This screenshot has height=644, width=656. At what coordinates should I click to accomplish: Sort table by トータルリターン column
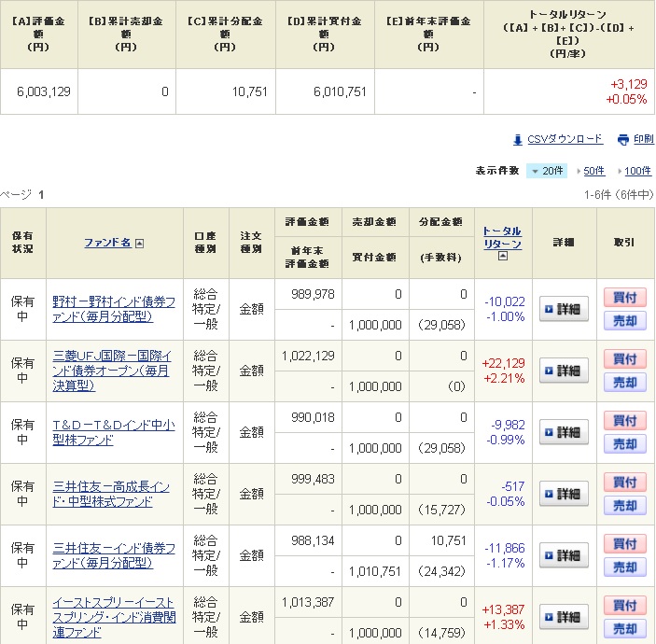(502, 237)
